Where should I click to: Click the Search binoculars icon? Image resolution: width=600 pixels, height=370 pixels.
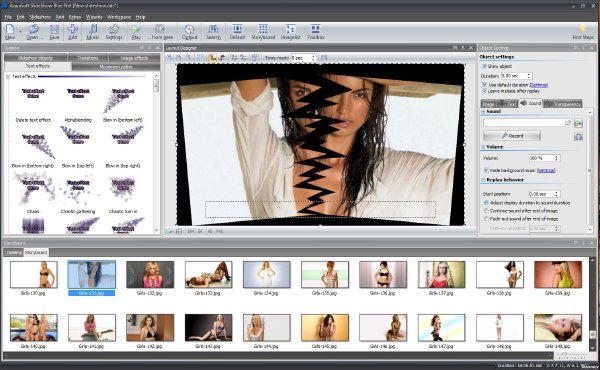point(214,32)
